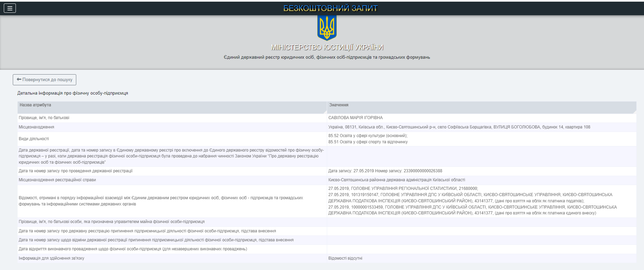Click the 'Місцезнаходження' attribute label
The width and height of the screenshot is (644, 270).
(36, 127)
